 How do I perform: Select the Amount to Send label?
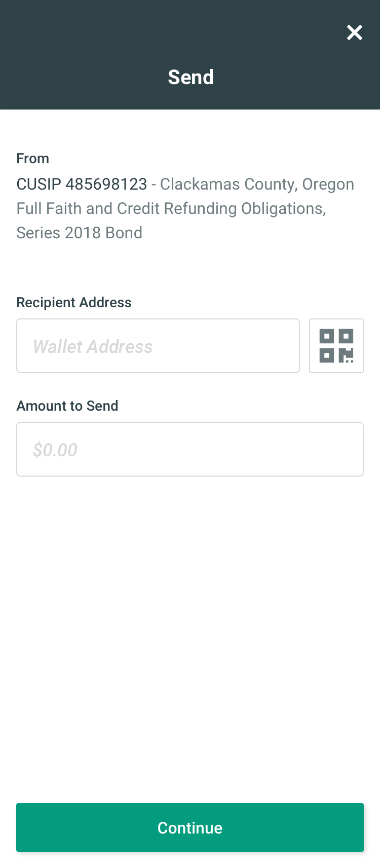pyautogui.click(x=67, y=406)
